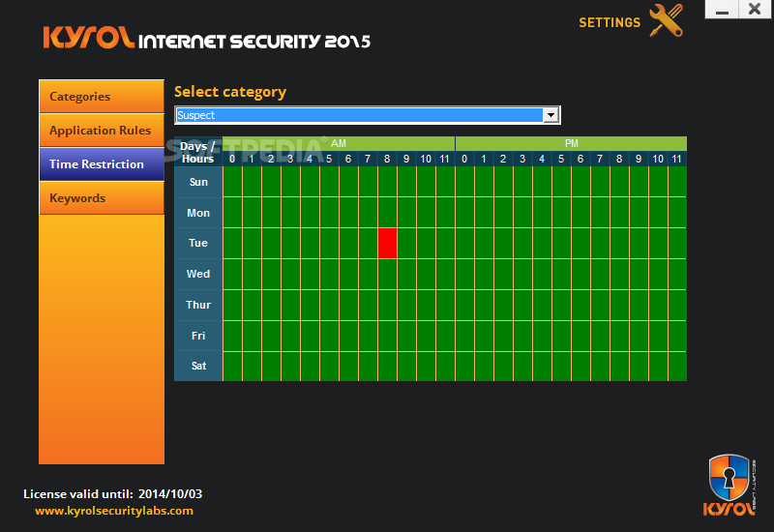Toggle the Friday 11 PM time cell
774x532 pixels.
click(678, 336)
